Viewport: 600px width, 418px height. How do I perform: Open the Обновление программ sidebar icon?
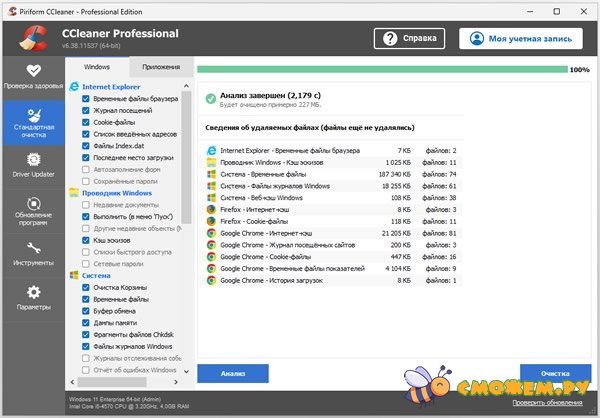pyautogui.click(x=33, y=204)
